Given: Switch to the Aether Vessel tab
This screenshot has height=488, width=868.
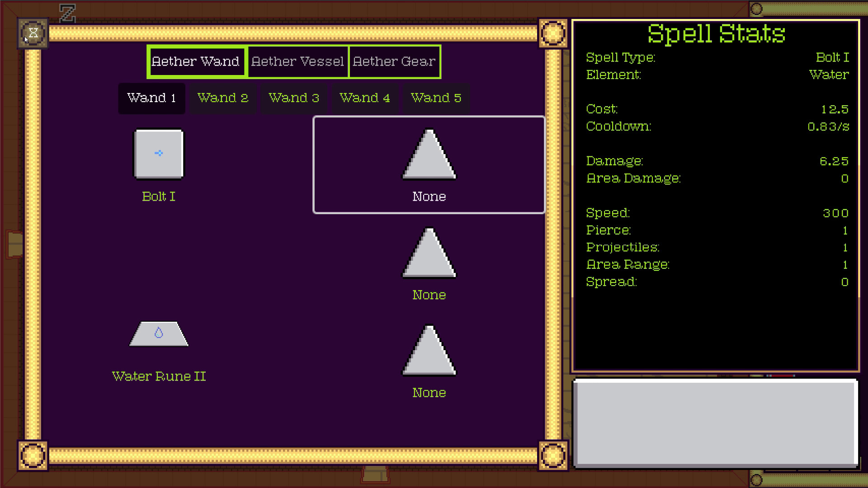Looking at the screenshot, I should click(296, 61).
